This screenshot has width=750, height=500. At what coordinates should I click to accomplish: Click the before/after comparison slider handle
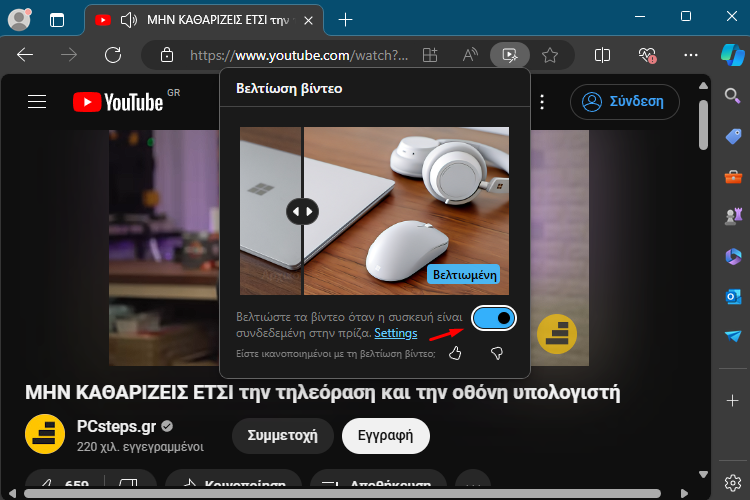(302, 211)
